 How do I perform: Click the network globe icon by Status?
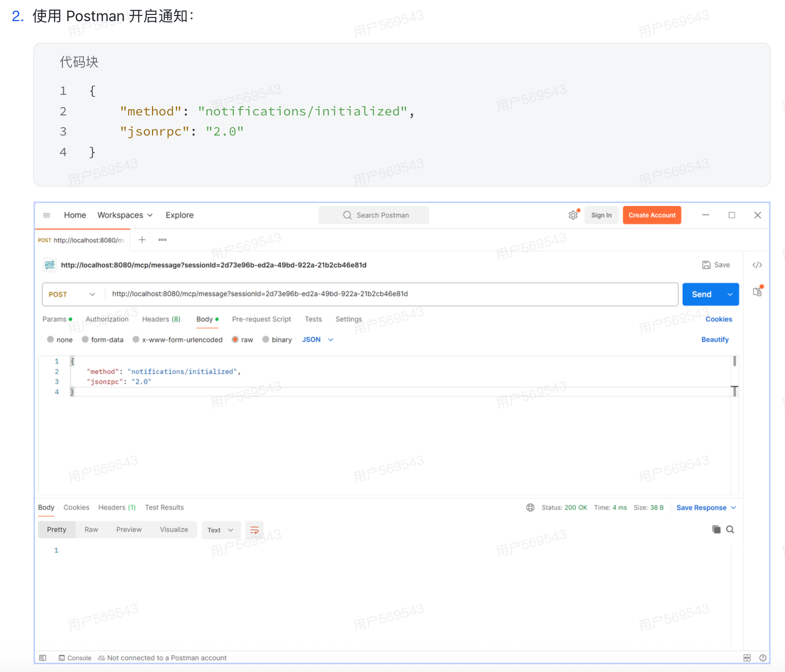click(531, 508)
